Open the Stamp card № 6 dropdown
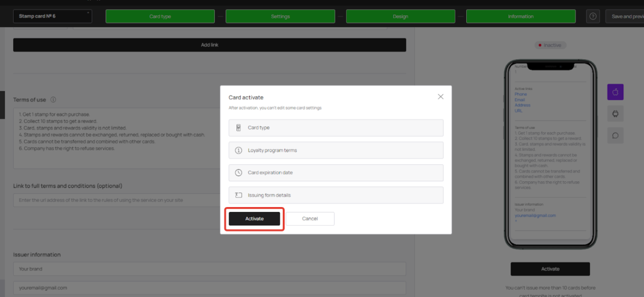Viewport: 644px width, 297px height. [53, 16]
